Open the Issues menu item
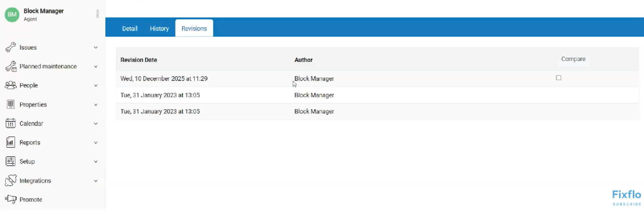 tap(28, 48)
